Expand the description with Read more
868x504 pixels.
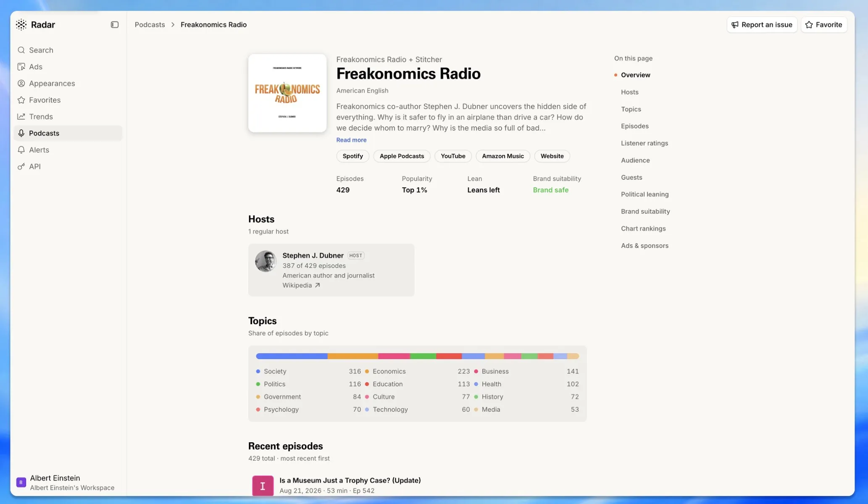(351, 140)
